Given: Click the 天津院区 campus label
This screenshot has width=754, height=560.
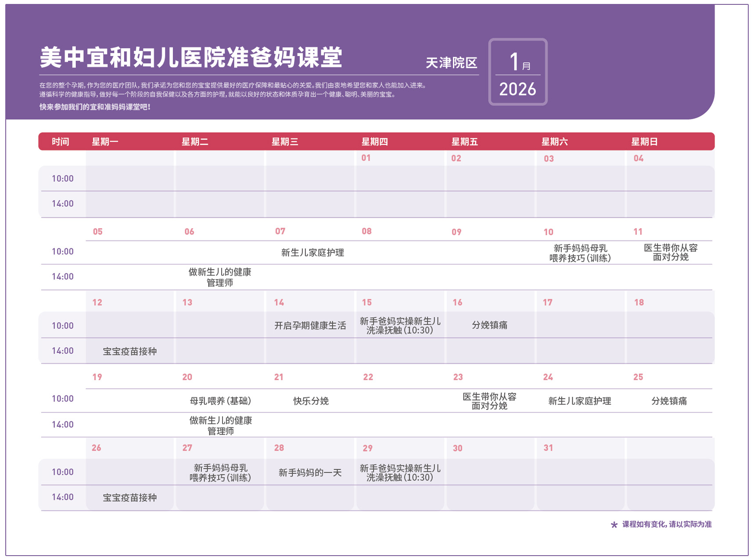Looking at the screenshot, I should pos(451,63).
